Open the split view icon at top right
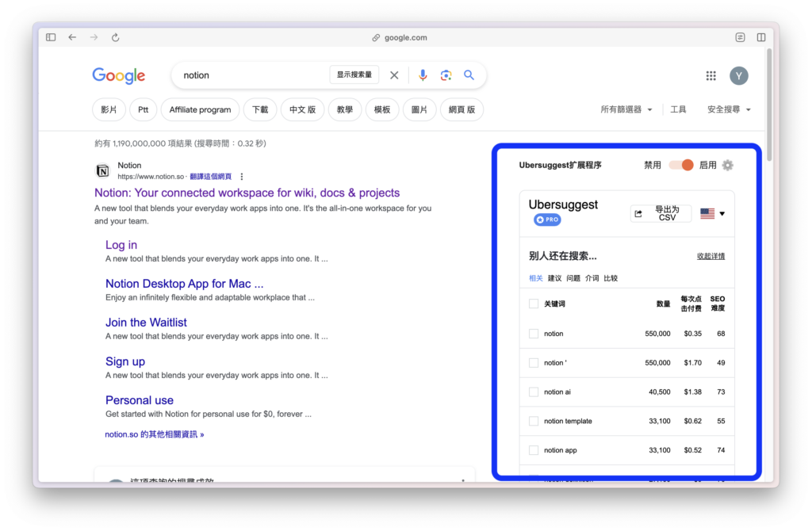The width and height of the screenshot is (812, 531). pos(761,37)
